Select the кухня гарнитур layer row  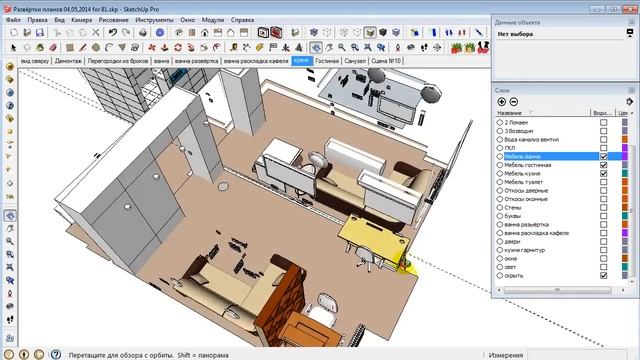561,250
